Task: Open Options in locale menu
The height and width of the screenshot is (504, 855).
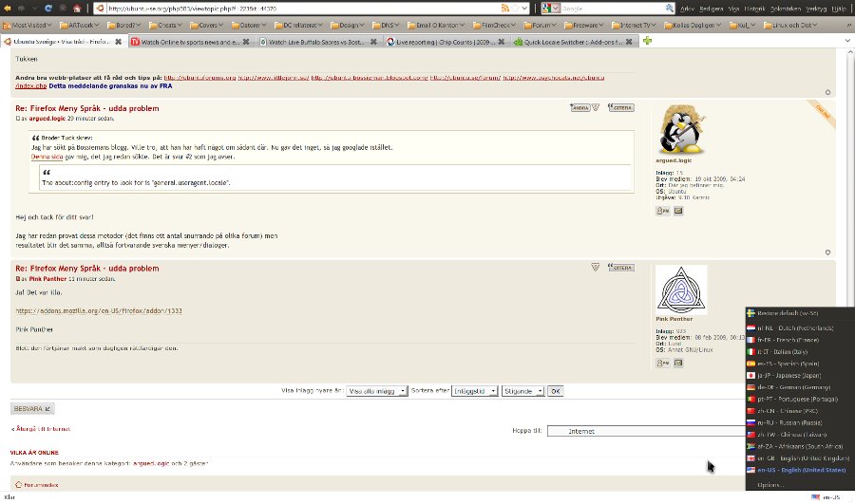Action: click(799, 485)
